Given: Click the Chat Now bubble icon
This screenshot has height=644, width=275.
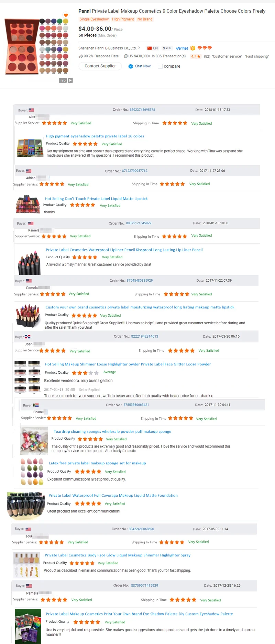Looking at the screenshot, I should 131,66.
